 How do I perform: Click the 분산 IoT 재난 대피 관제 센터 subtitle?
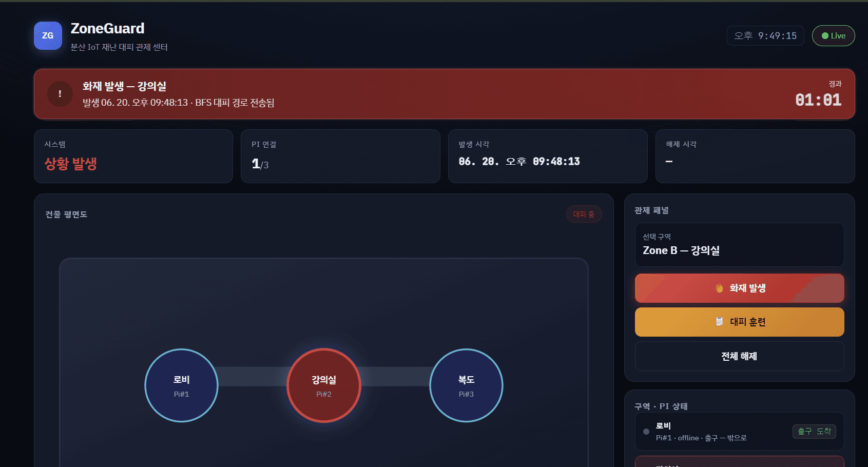coord(119,47)
